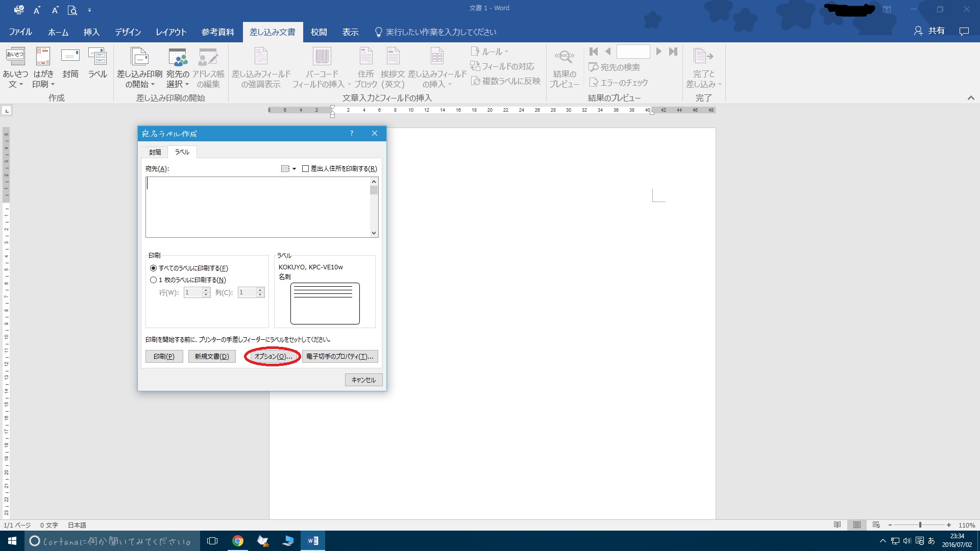The image size is (980, 551).
Task: Open the ファイル File tab
Action: [20, 32]
